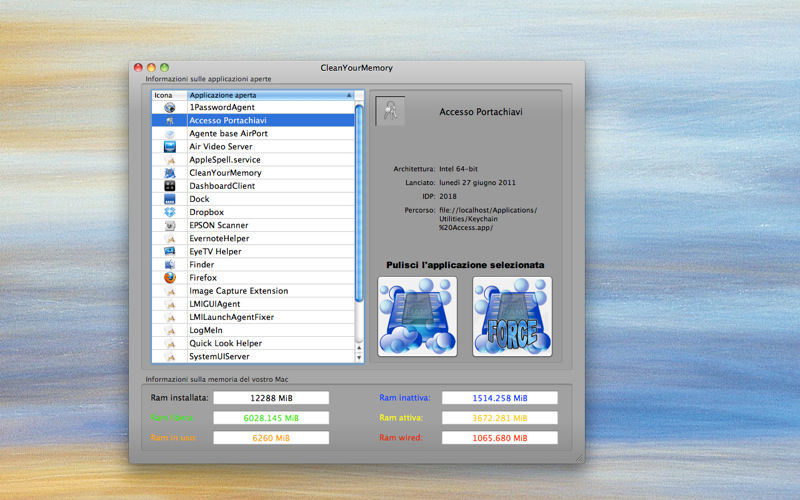Screen dimensions: 800x500
Task: Click the Ram libera field 6028.145 MiB
Action: tap(271, 418)
